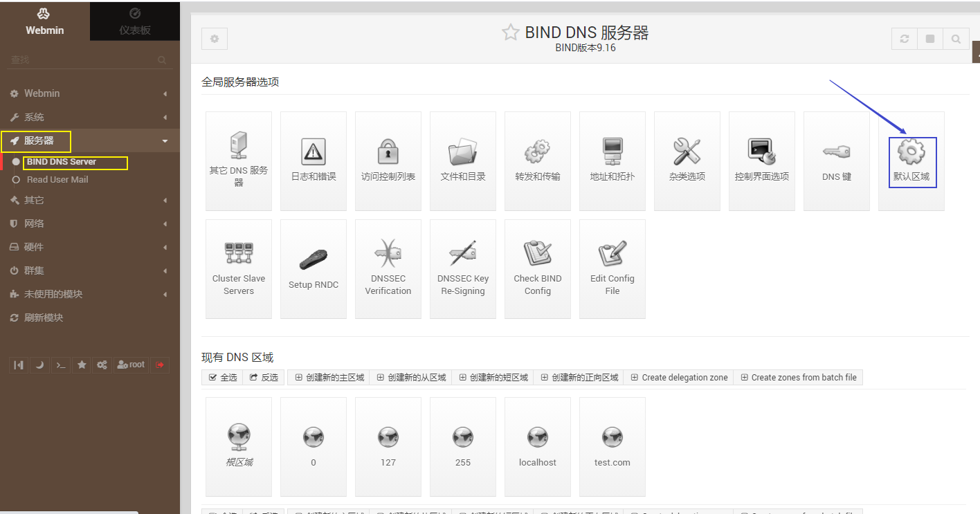
Task: Click 反选 to invert selection
Action: click(x=264, y=378)
